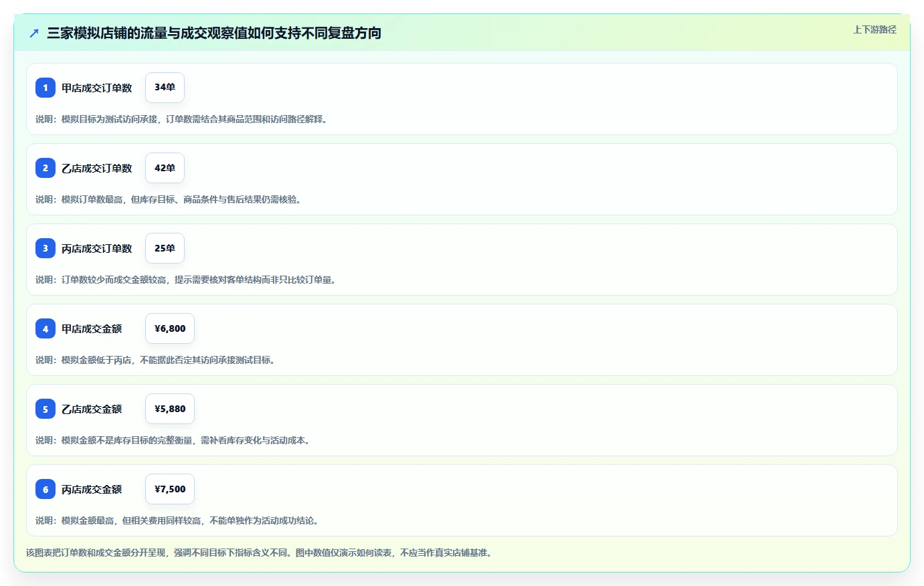
Task: Click the note about 模拟目标为测试访问承接
Action: tap(181, 119)
